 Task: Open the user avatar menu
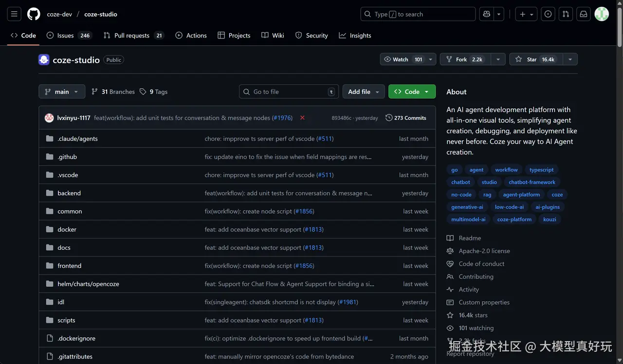(602, 14)
